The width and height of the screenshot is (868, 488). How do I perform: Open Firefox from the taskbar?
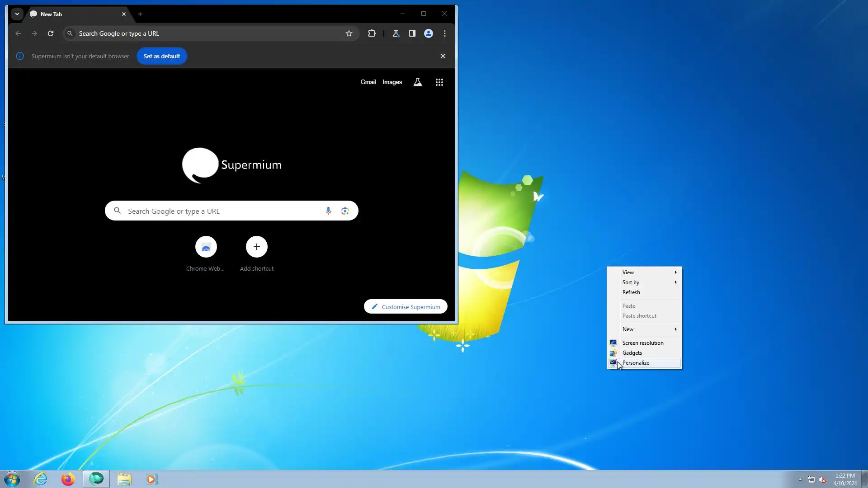pyautogui.click(x=68, y=479)
